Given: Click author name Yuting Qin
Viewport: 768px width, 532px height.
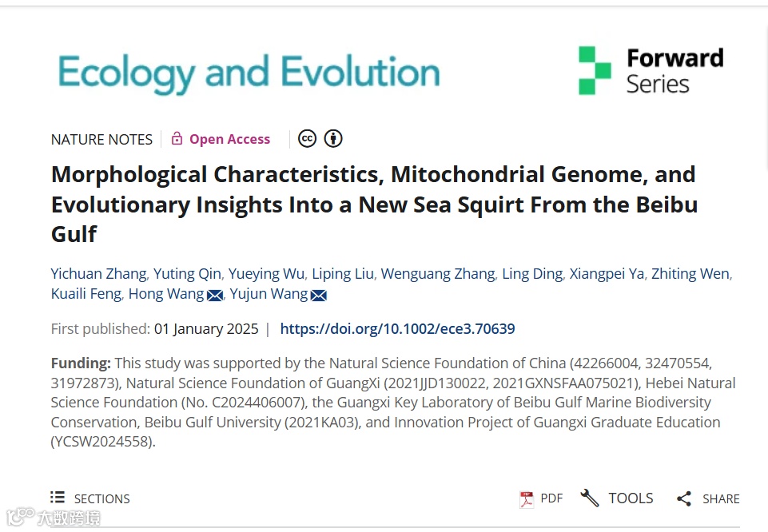Looking at the screenshot, I should point(187,274).
